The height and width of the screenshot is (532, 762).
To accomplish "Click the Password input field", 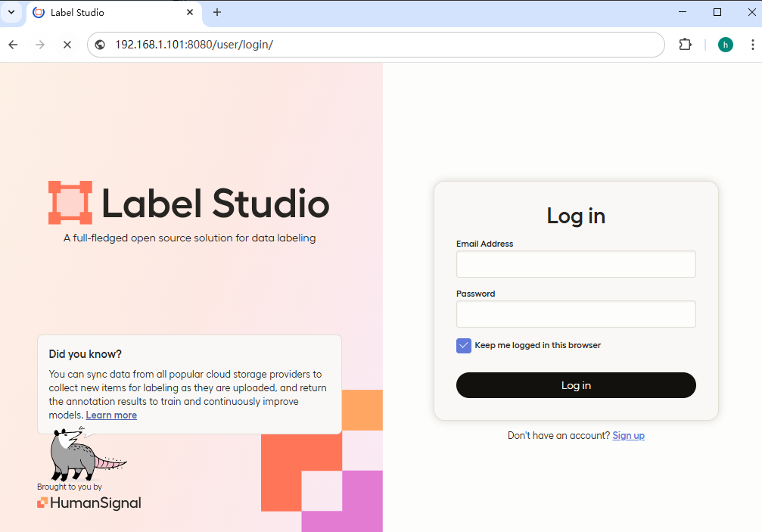I will pyautogui.click(x=576, y=314).
